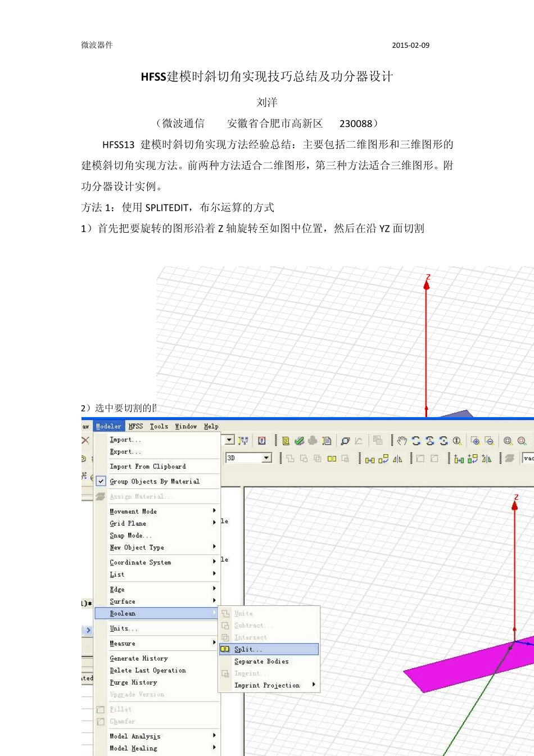Open the Modeler menu
The width and height of the screenshot is (534, 756).
pos(108,427)
